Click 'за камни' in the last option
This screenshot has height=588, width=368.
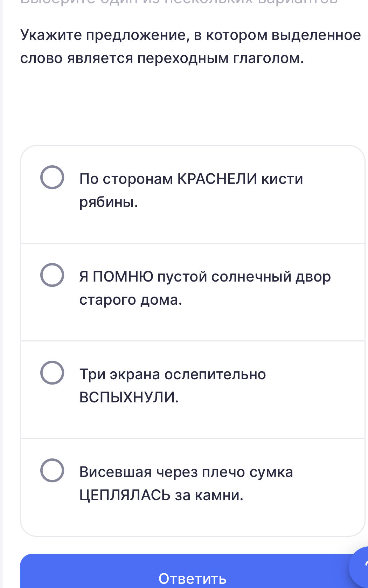click(209, 495)
